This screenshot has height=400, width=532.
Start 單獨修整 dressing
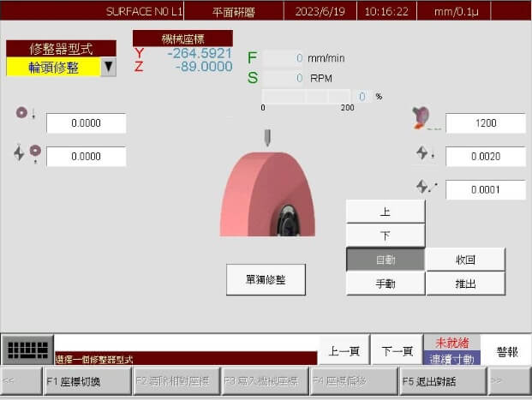pyautogui.click(x=266, y=279)
